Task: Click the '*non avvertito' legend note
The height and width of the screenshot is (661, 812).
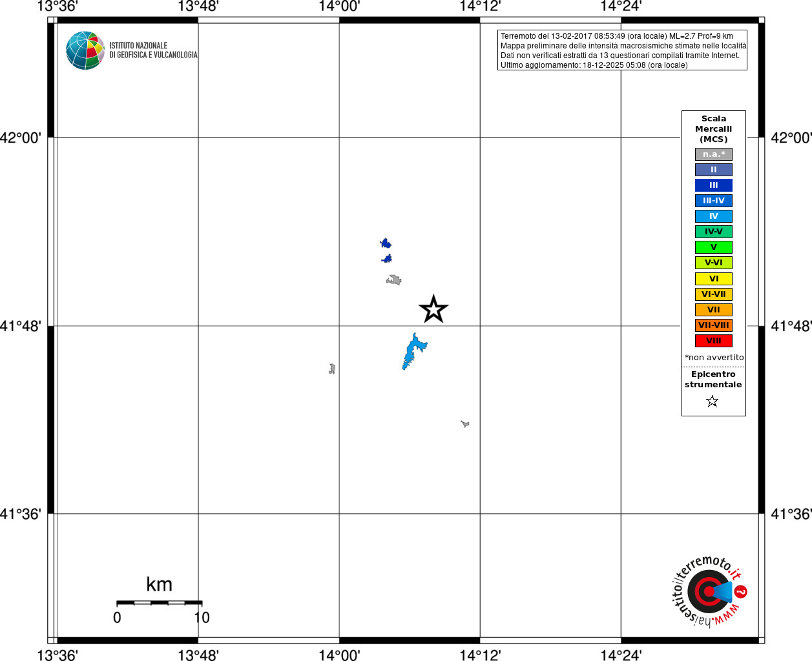Action: (x=714, y=358)
